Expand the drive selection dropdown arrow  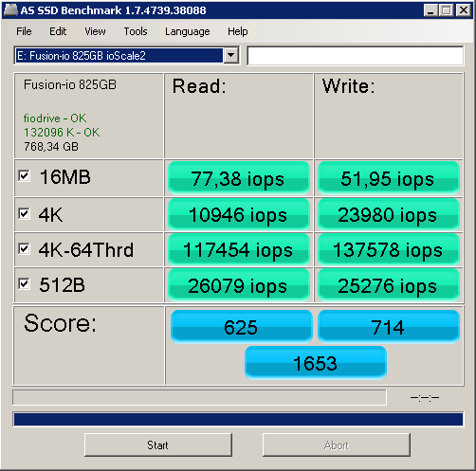point(231,56)
